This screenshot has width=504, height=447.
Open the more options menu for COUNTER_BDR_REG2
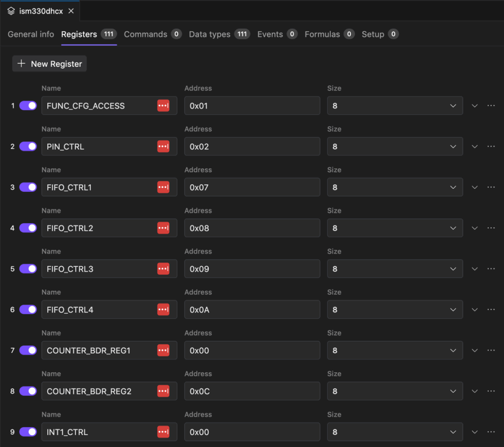(x=491, y=391)
